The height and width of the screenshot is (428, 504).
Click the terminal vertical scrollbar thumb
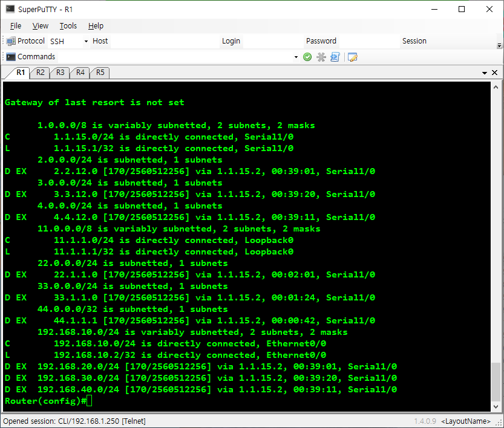click(x=496, y=382)
